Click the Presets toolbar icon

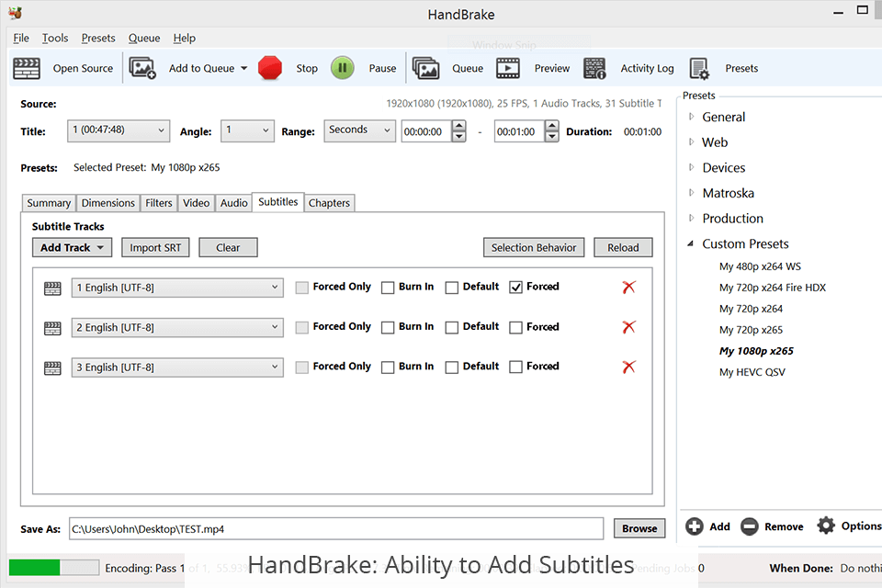(x=699, y=69)
